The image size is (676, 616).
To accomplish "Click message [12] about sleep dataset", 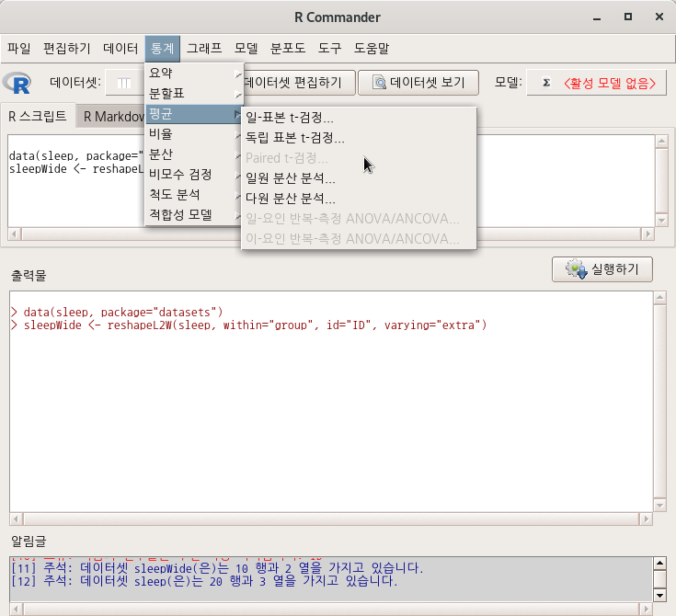I will (x=204, y=581).
